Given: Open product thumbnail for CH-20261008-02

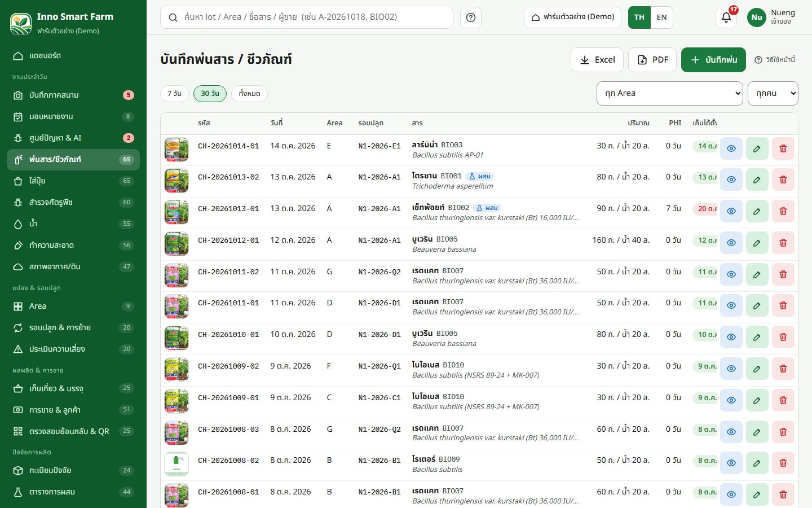Looking at the screenshot, I should click(176, 463).
